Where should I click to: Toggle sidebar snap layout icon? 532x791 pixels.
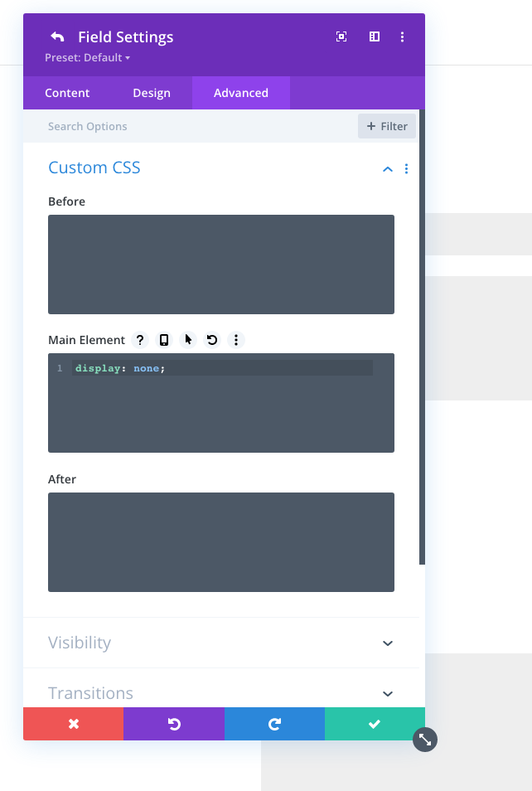375,36
